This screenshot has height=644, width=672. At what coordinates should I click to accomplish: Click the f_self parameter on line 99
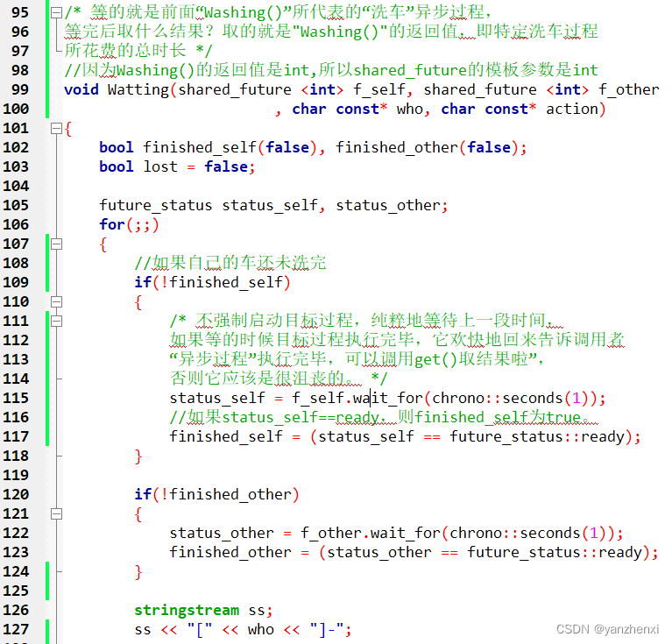pos(379,89)
